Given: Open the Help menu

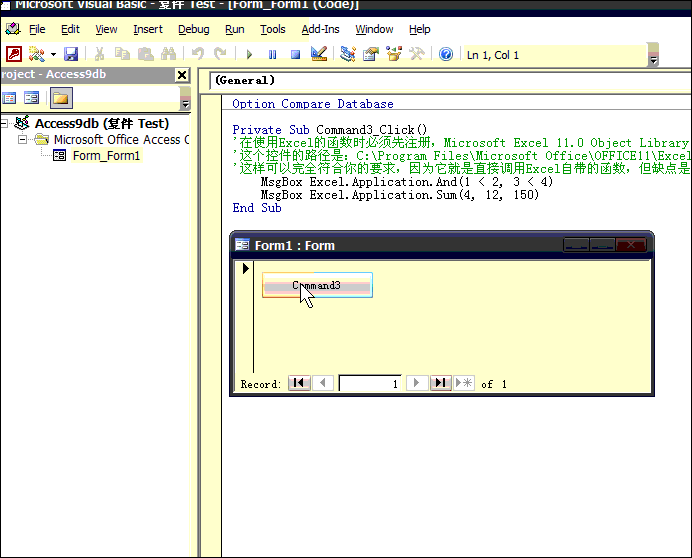Looking at the screenshot, I should click(x=420, y=29).
